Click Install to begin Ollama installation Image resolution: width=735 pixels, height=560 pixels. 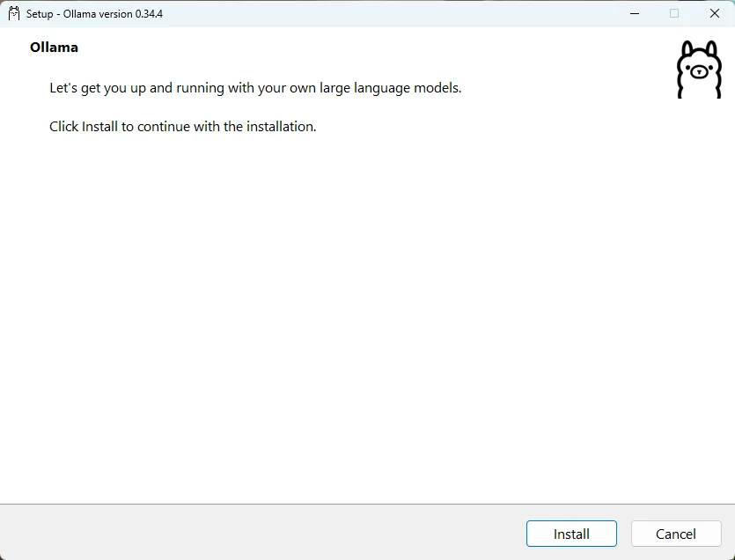pyautogui.click(x=571, y=534)
